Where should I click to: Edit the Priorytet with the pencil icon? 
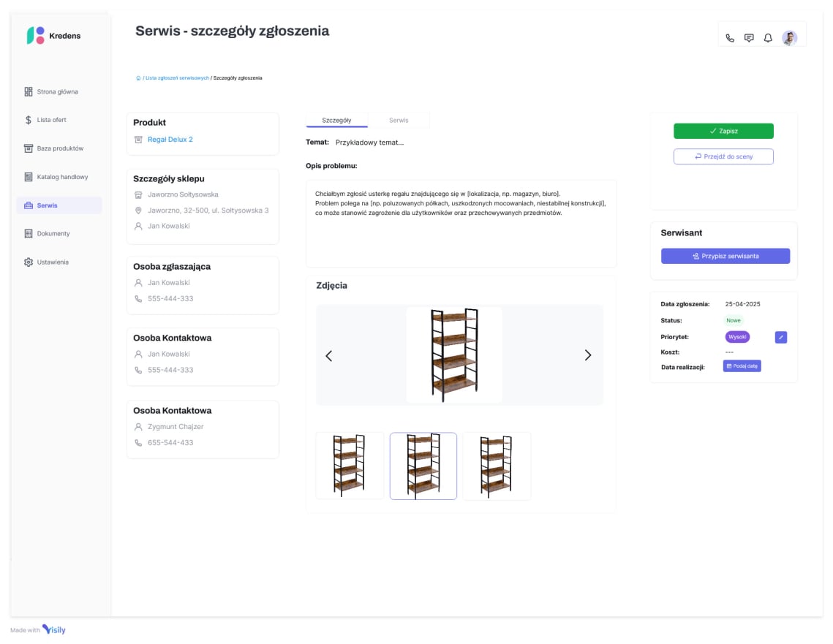point(780,337)
